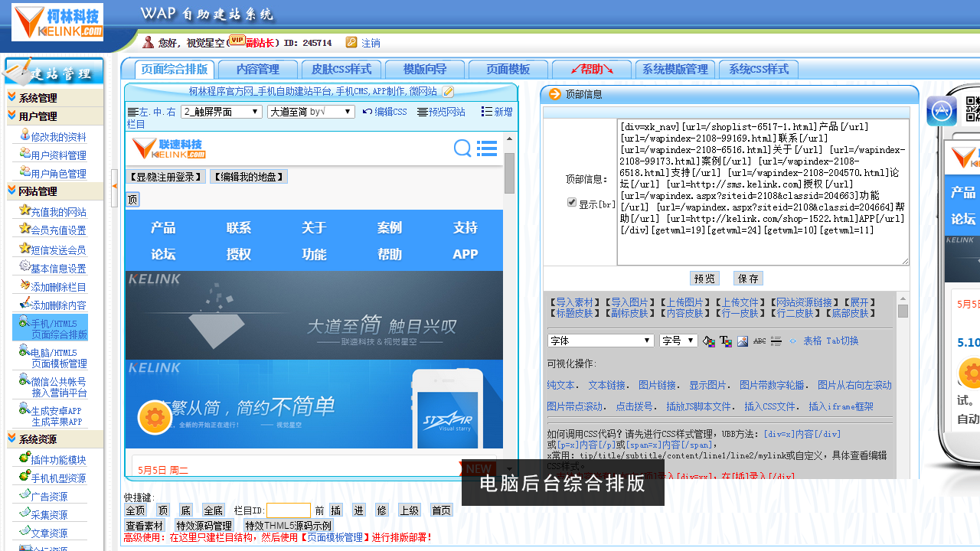Apply strikethrough with the ABC icon
This screenshot has height=551, width=980.
759,341
